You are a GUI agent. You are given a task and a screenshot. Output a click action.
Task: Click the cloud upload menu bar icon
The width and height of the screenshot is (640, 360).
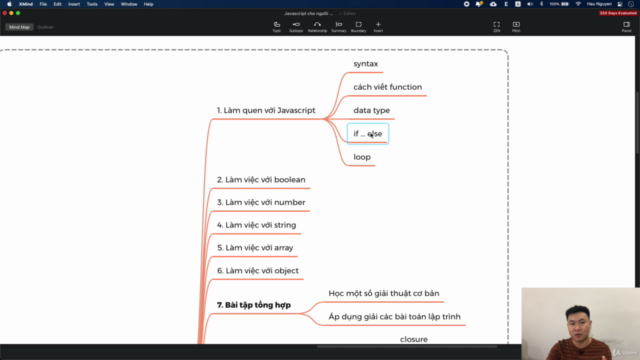pos(493,4)
